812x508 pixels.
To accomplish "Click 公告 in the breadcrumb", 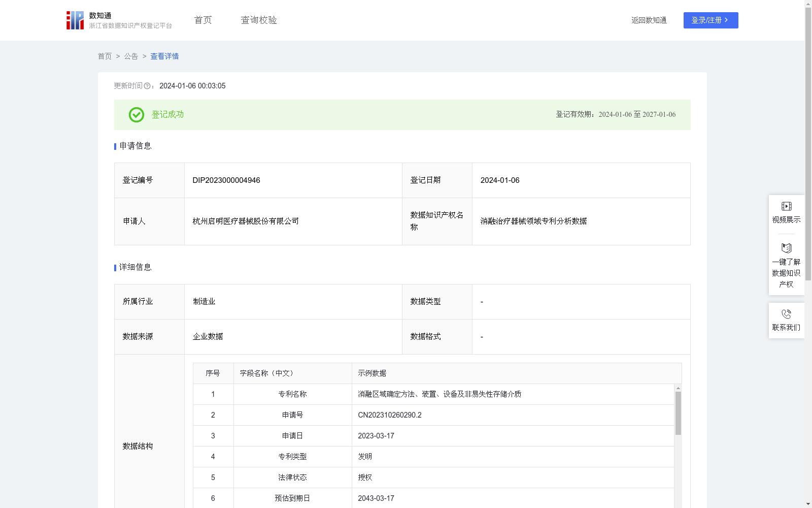I will coord(131,56).
